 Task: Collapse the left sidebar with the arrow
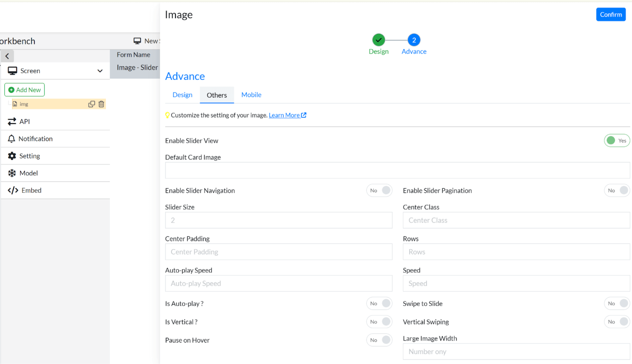7,56
